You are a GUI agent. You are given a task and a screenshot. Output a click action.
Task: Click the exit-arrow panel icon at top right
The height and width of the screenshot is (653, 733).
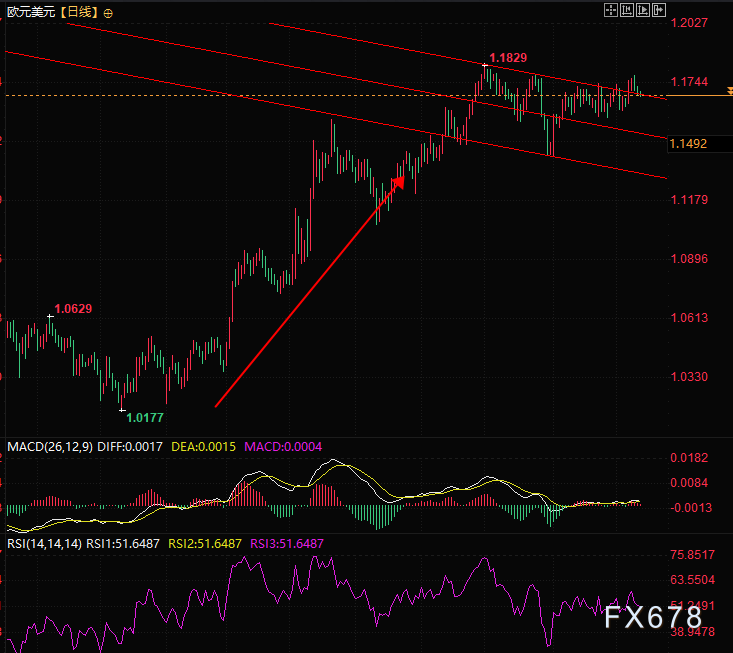[x=658, y=10]
